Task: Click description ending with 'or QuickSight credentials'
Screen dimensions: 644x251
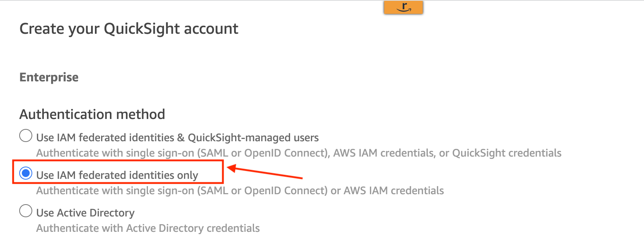Action: [x=299, y=153]
